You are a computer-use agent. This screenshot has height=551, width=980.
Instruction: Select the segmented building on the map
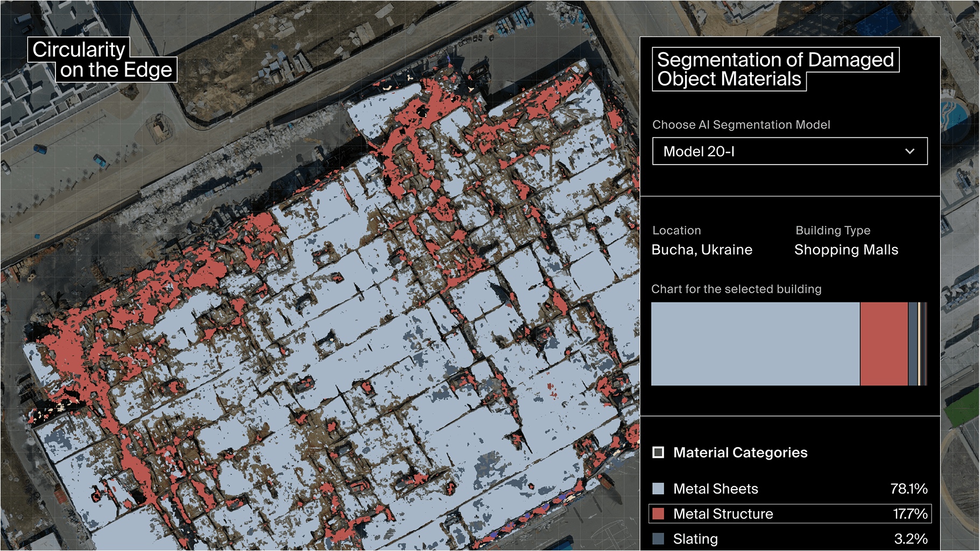pyautogui.click(x=323, y=296)
